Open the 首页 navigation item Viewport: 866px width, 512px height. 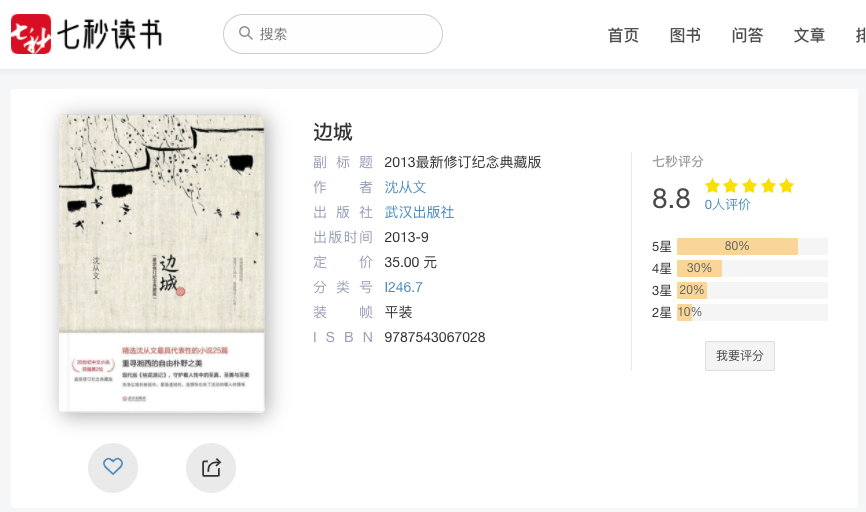click(623, 35)
